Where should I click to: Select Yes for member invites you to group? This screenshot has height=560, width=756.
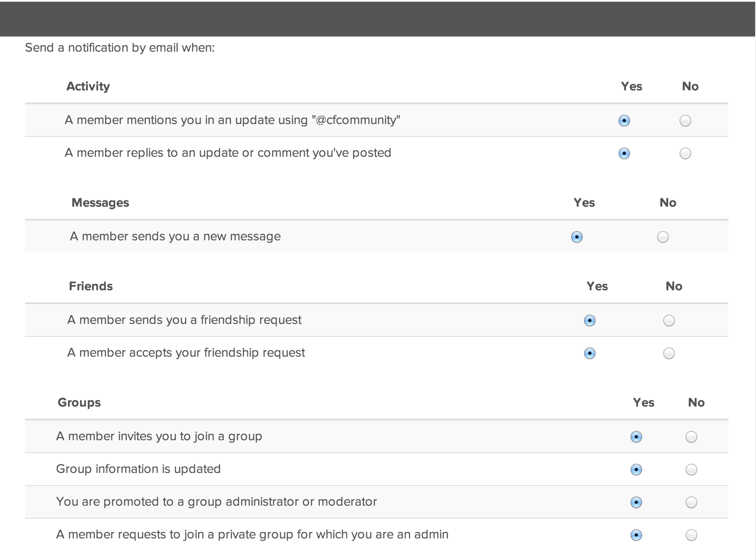(636, 437)
